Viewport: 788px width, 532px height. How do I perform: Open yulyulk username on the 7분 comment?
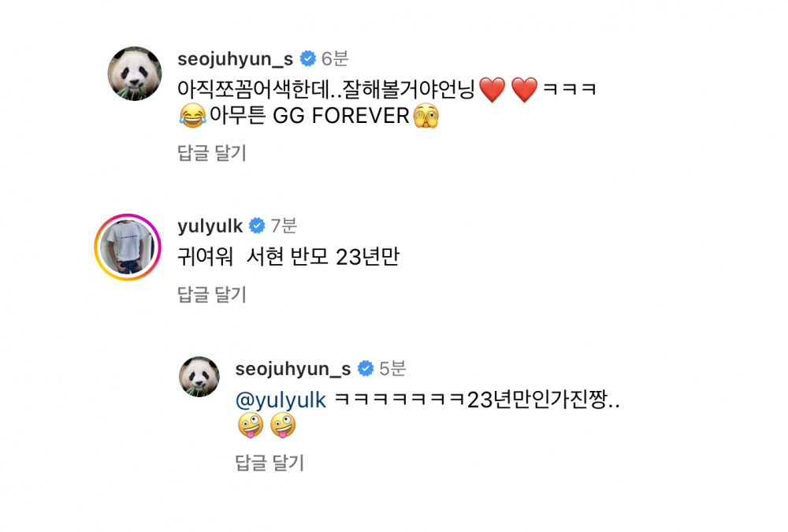210,226
